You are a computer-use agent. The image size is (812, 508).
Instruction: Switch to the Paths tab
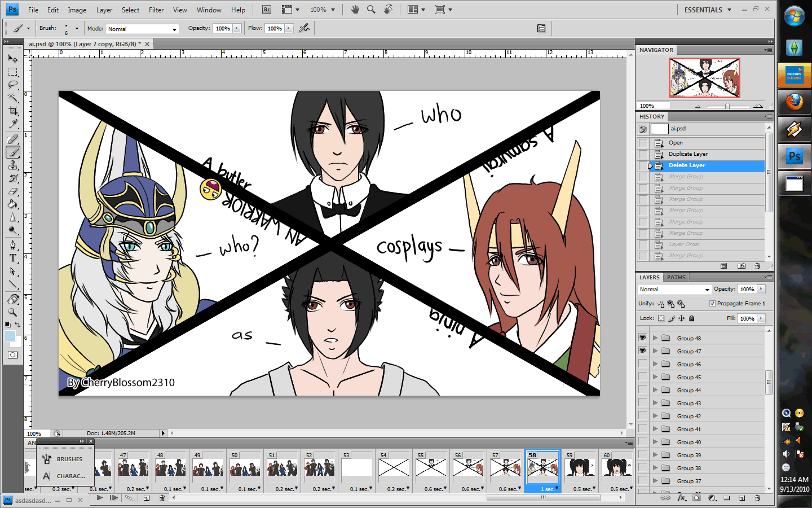tap(676, 277)
